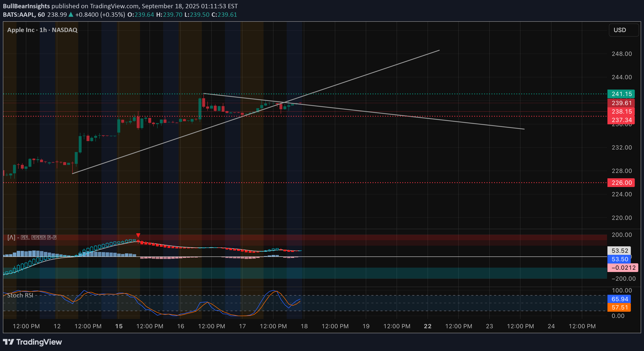Click the red down-triangle signal marker
644x351 pixels.
[x=138, y=235]
